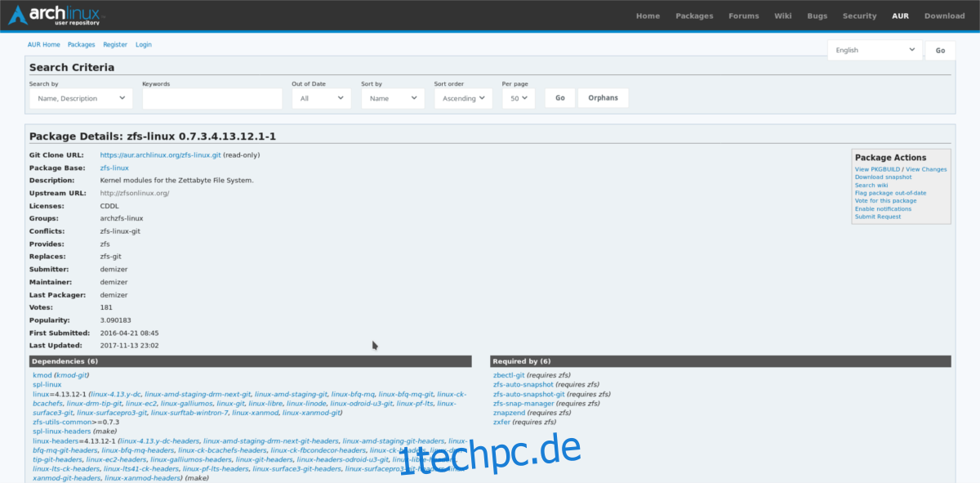Viewport: 980px width, 483px height.
Task: Open the Sort order dropdown
Action: pyautogui.click(x=463, y=98)
